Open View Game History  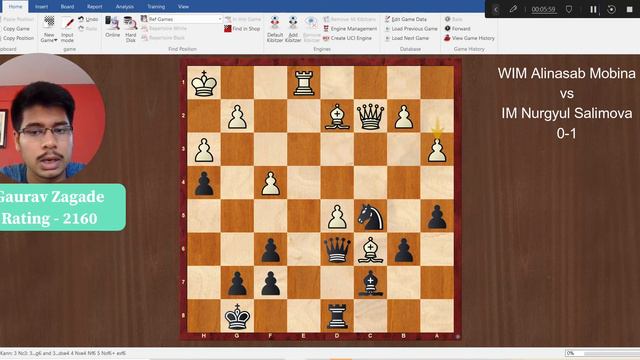coord(469,38)
